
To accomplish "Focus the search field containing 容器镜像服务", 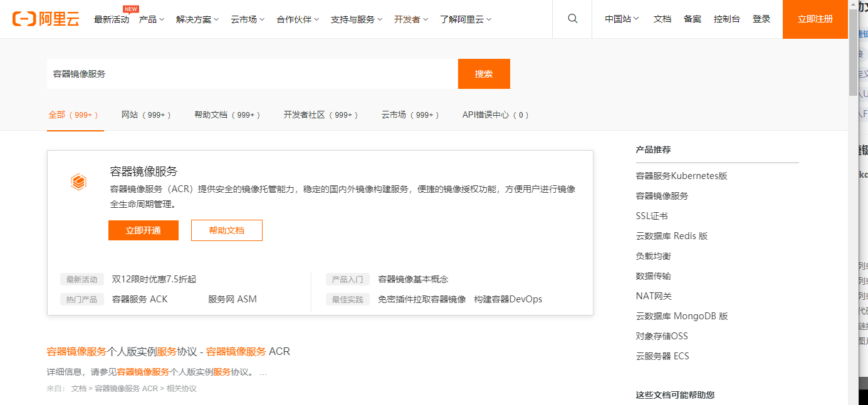I will tap(253, 74).
